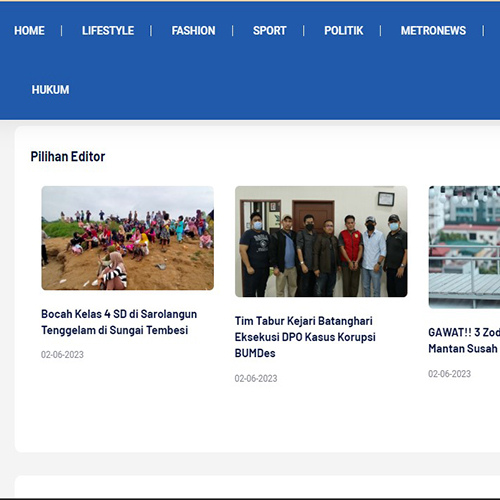Click the date under the Tim Tabur article
The width and height of the screenshot is (500, 500).
(256, 379)
